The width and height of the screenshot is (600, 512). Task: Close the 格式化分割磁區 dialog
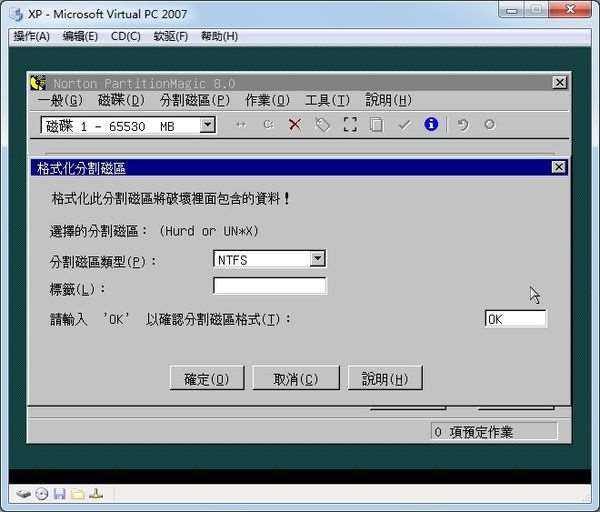click(559, 167)
